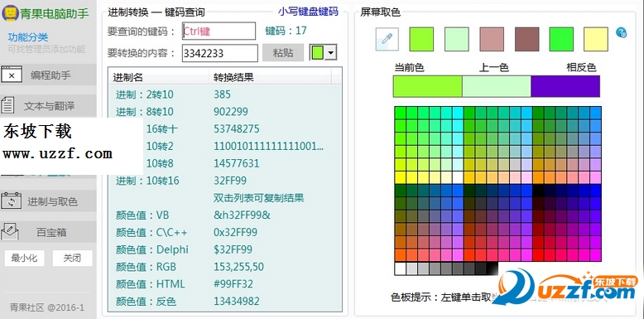
Task: Click the 上一色 previous color bar
Action: [497, 86]
